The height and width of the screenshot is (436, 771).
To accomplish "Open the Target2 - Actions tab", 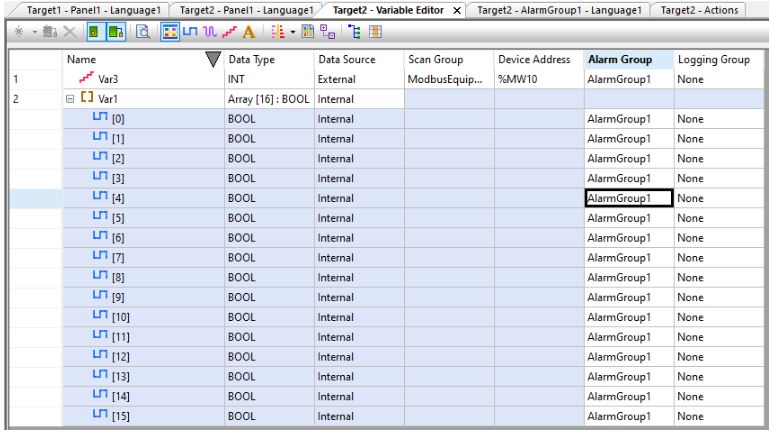I will 699,10.
